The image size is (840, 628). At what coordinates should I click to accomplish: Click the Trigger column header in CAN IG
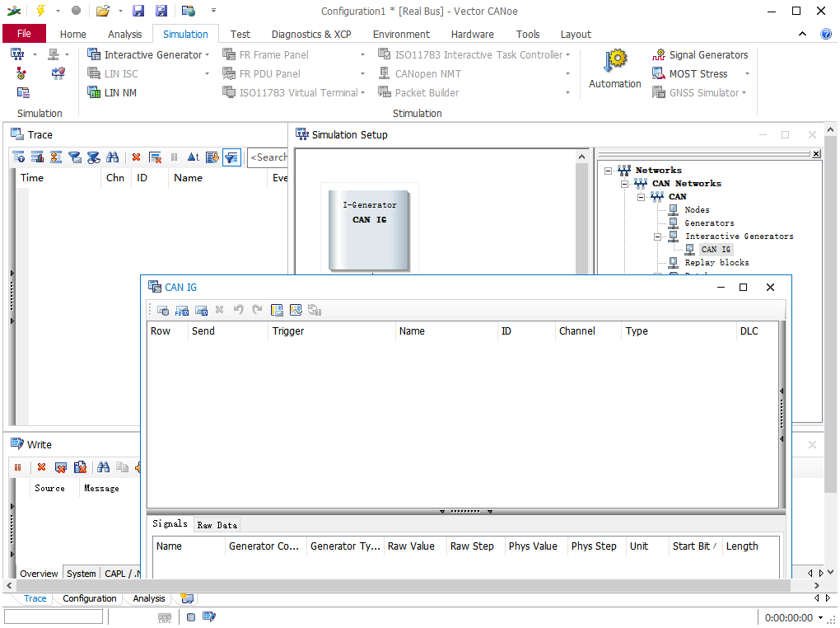coord(331,331)
